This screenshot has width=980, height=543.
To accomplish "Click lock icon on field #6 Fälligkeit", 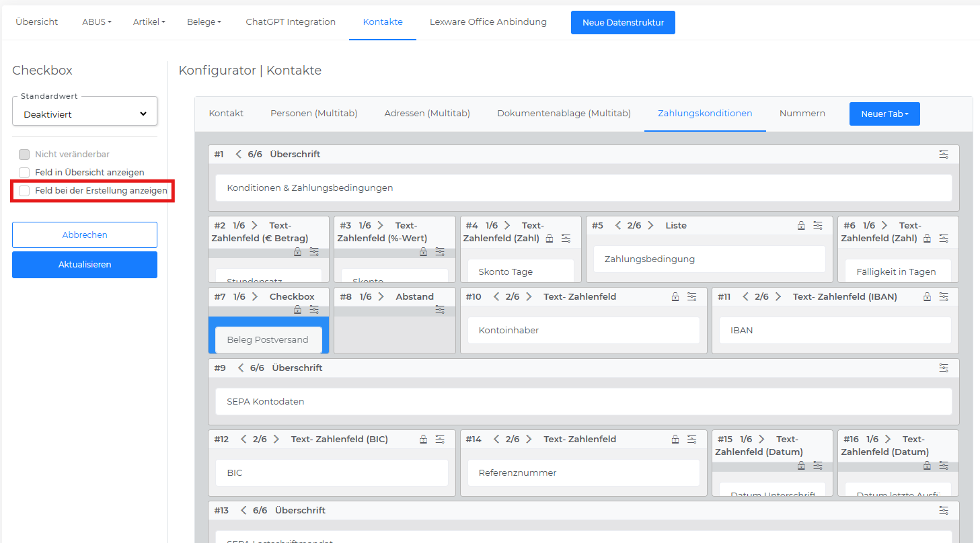I will click(x=927, y=238).
